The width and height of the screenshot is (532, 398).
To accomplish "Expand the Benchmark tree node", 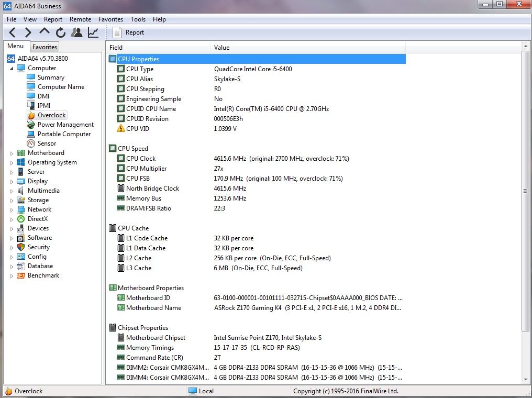I will (x=12, y=276).
